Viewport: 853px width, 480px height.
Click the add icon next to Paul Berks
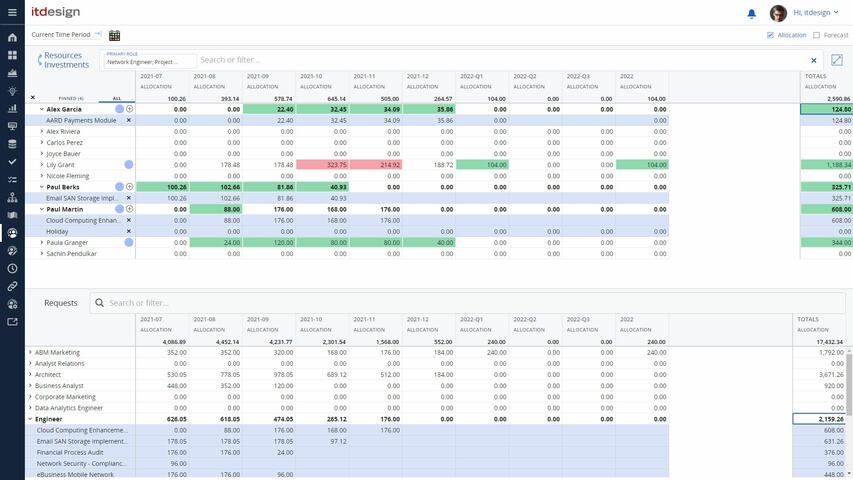[130, 187]
